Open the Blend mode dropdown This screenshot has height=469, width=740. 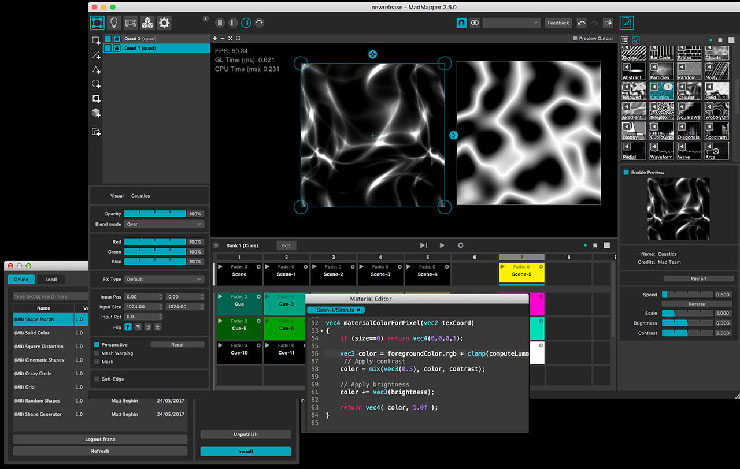click(x=164, y=224)
